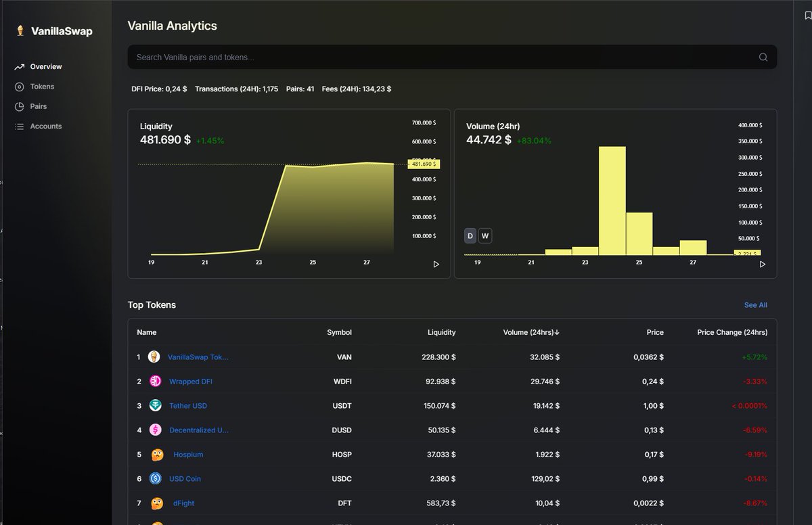The width and height of the screenshot is (812, 525).
Task: Click the Tether USD token icon
Action: tap(156, 406)
